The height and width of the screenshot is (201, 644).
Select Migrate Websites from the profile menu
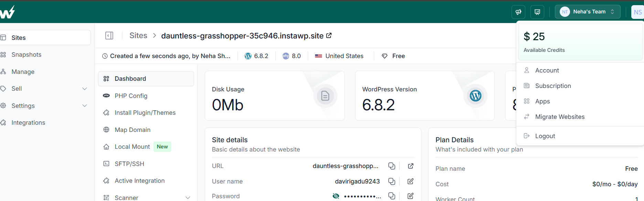[560, 117]
